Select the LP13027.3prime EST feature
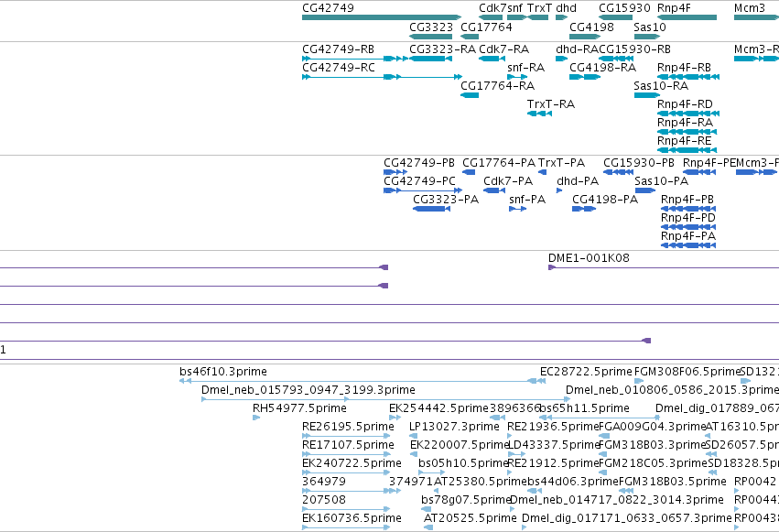This screenshot has height=532, width=779. 414,436
